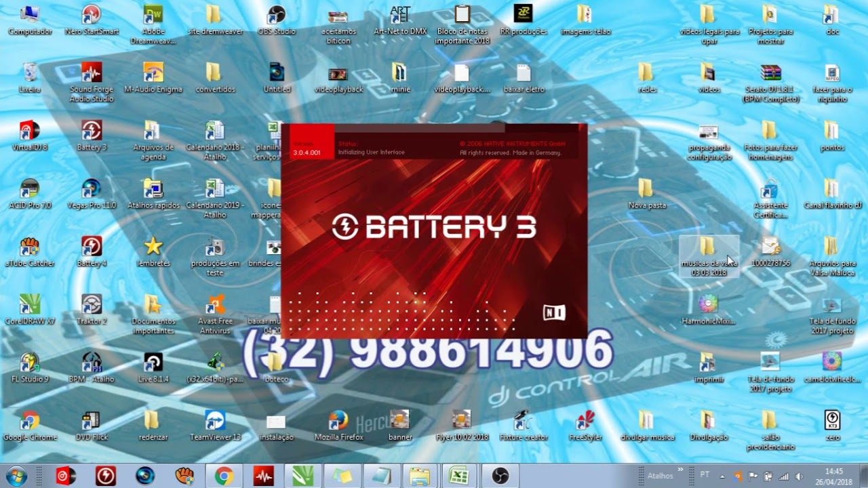Open the 'Canal flavinho dj' folder
The height and width of the screenshot is (488, 868).
coord(833,193)
